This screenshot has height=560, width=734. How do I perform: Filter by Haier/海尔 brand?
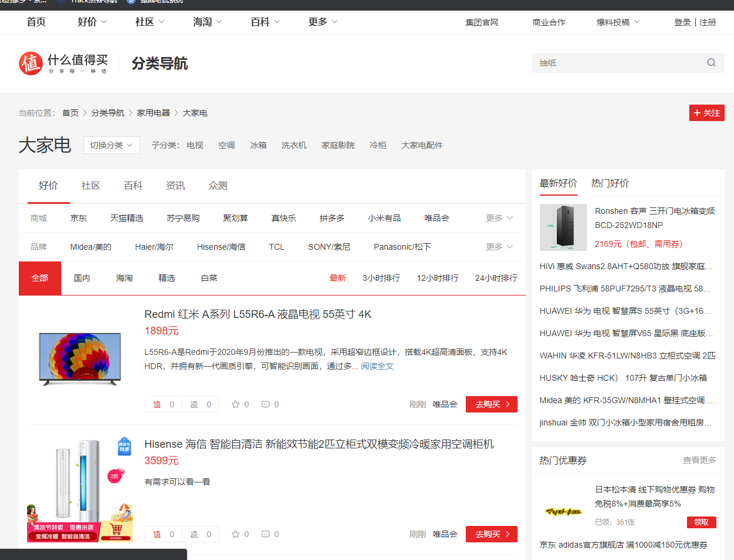click(154, 247)
